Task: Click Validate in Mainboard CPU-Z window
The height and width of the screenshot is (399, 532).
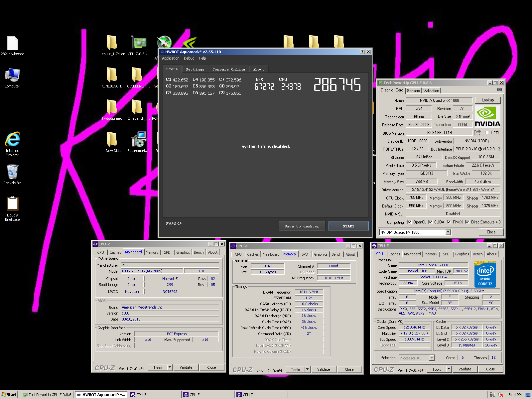Action: tap(186, 367)
